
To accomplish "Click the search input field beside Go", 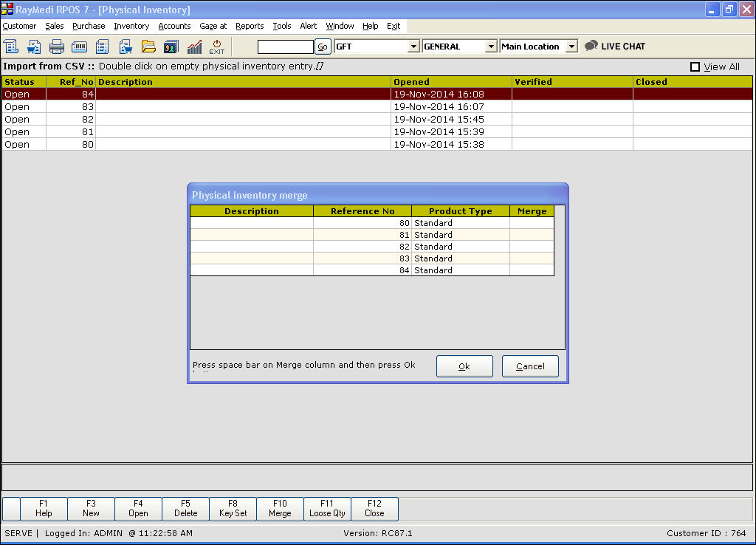I will tap(286, 47).
